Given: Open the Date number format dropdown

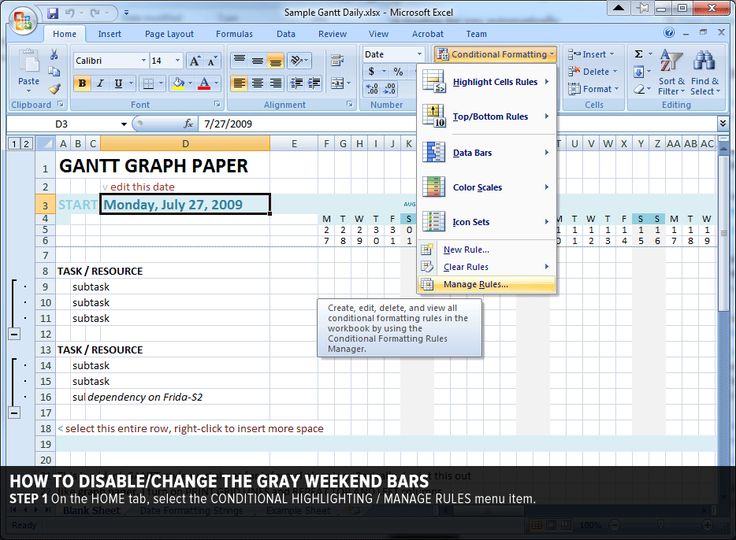Looking at the screenshot, I should [420, 54].
